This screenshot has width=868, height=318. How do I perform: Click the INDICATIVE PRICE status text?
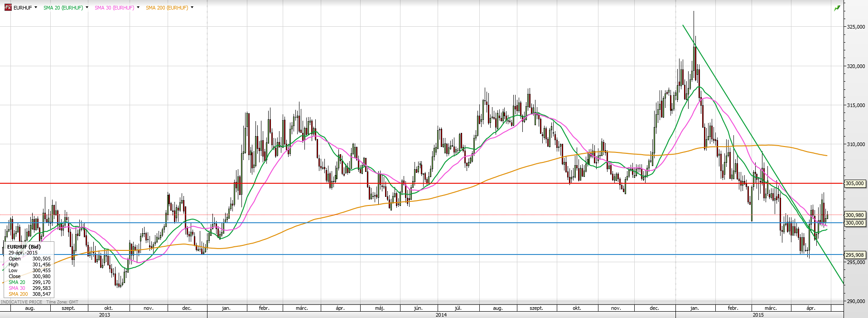coord(22,302)
